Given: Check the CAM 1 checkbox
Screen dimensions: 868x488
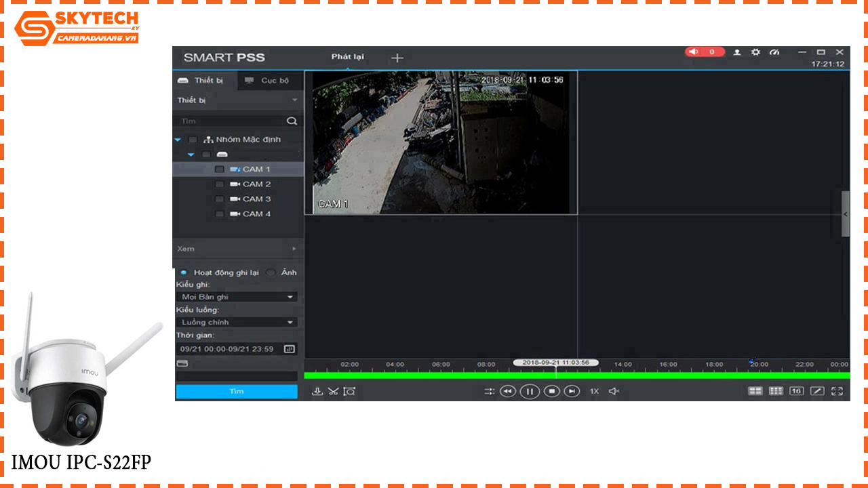Looking at the screenshot, I should [219, 169].
